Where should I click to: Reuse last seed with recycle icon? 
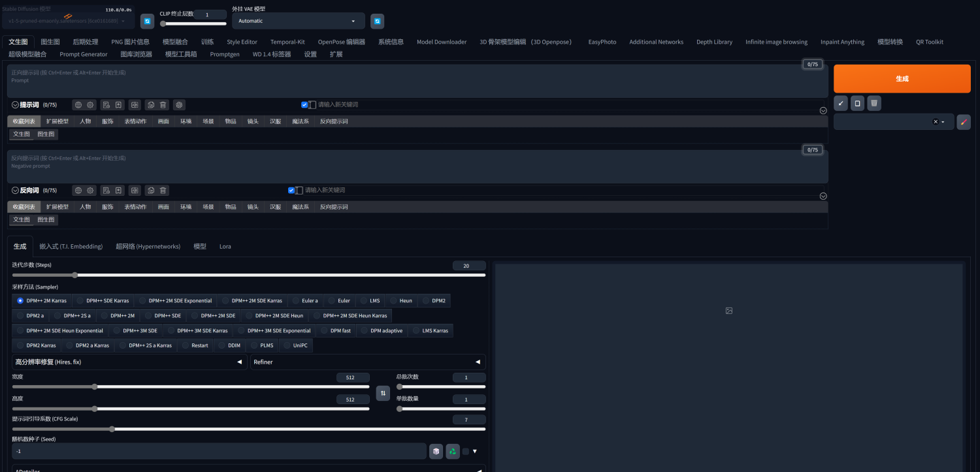453,451
